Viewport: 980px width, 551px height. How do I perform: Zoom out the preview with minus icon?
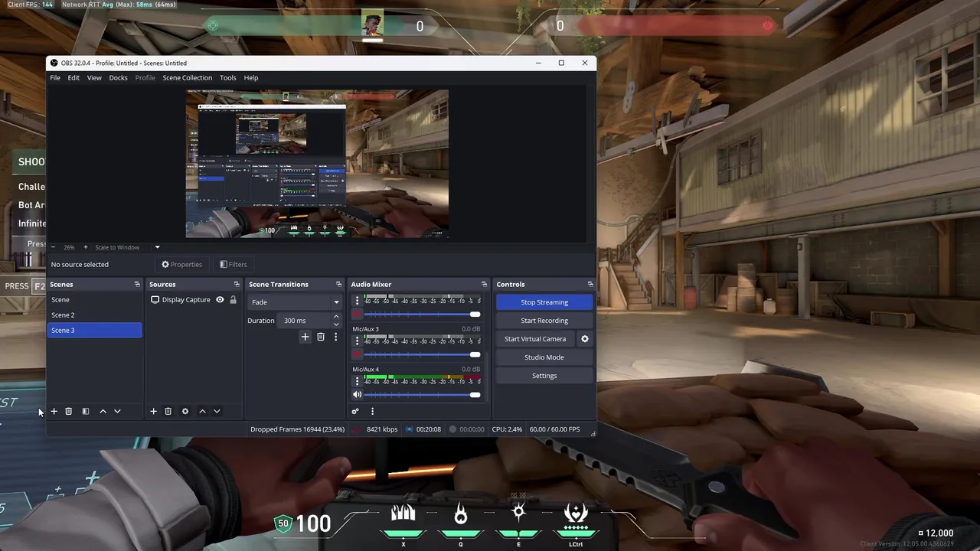[x=53, y=247]
